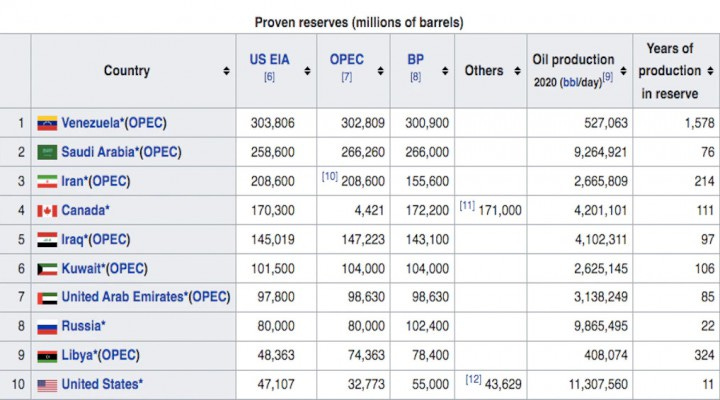Viewport: 720px width, 400px height.
Task: Click the Iraq flag icon
Action: point(47,240)
